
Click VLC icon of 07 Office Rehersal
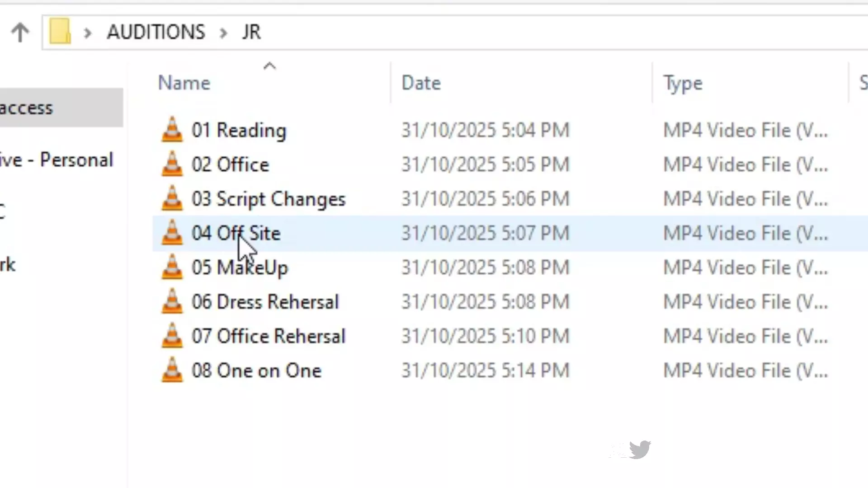[172, 336]
